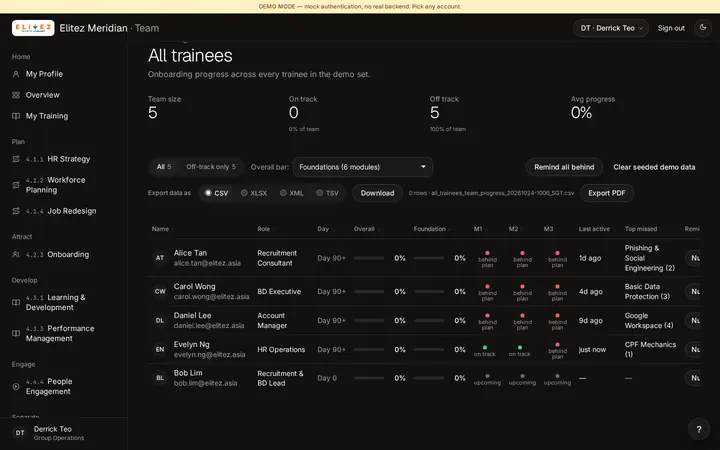Screen dimensions: 720x450
Task: Click the Performance Management book icon
Action: click(16, 333)
